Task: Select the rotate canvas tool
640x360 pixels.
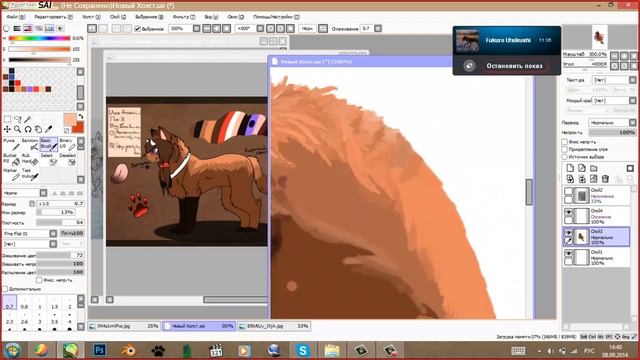Action: (28, 129)
